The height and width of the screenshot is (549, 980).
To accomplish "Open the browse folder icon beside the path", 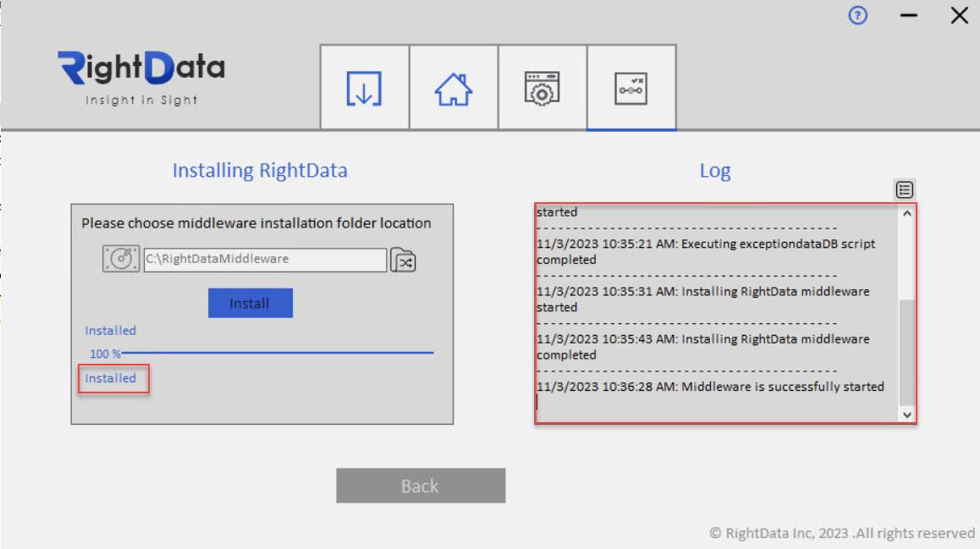I will 405,260.
